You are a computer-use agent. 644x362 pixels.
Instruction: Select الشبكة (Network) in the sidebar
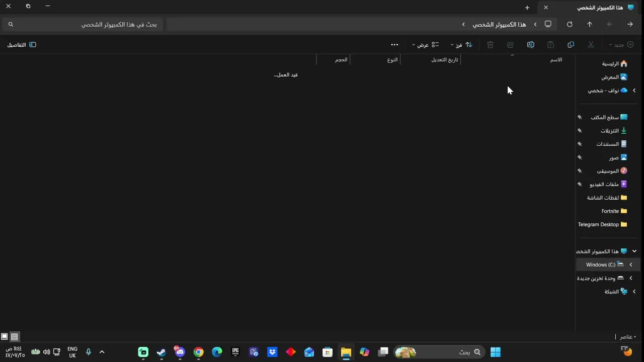click(616, 292)
